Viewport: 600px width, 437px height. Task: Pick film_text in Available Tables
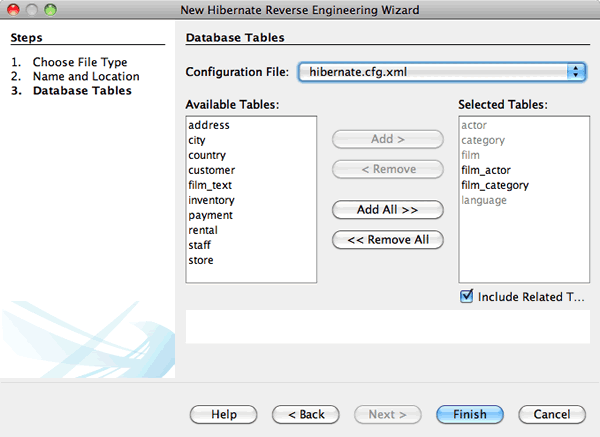211,186
